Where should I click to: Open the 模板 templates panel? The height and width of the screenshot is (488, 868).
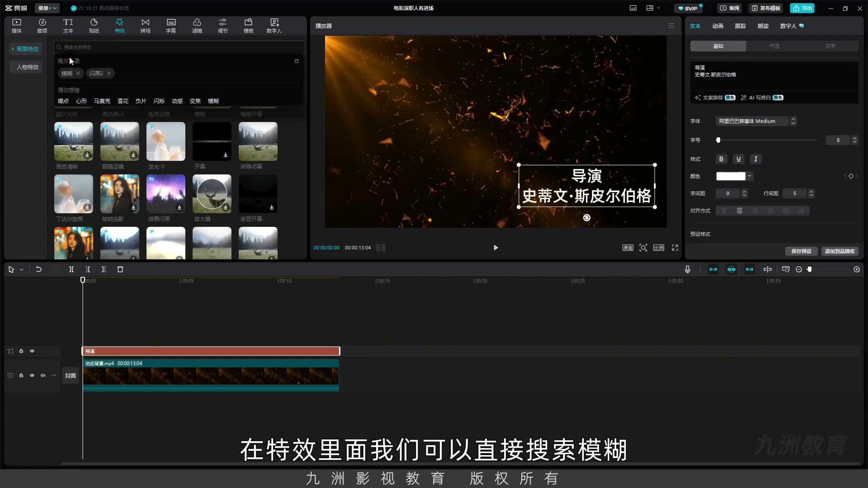(x=249, y=26)
